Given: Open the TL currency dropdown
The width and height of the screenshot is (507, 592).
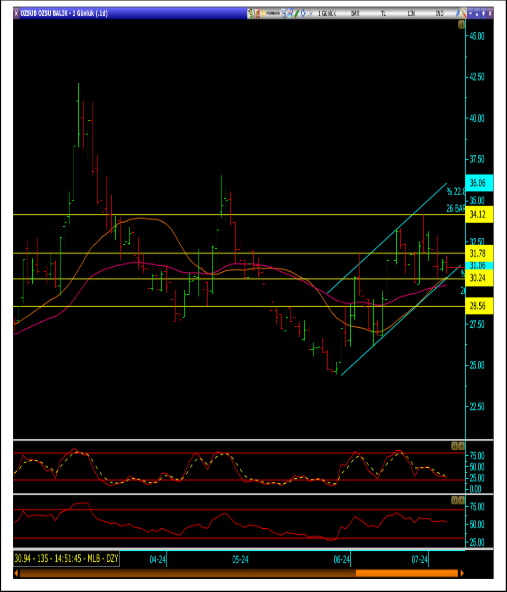Looking at the screenshot, I should [384, 14].
